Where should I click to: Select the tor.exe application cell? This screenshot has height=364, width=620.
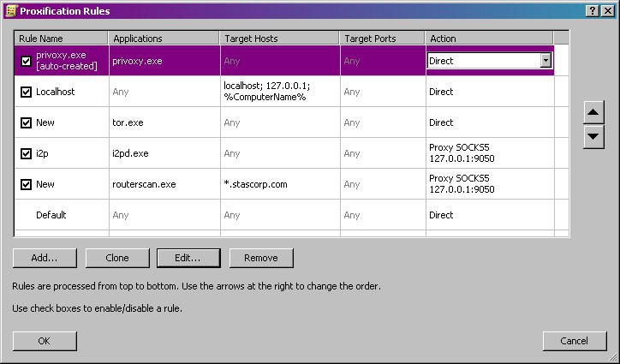[164, 122]
